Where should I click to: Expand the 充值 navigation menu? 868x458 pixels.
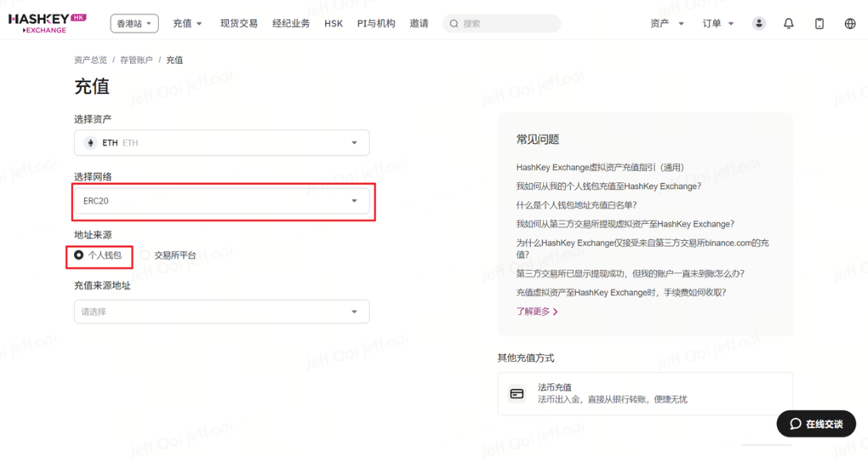(x=187, y=23)
